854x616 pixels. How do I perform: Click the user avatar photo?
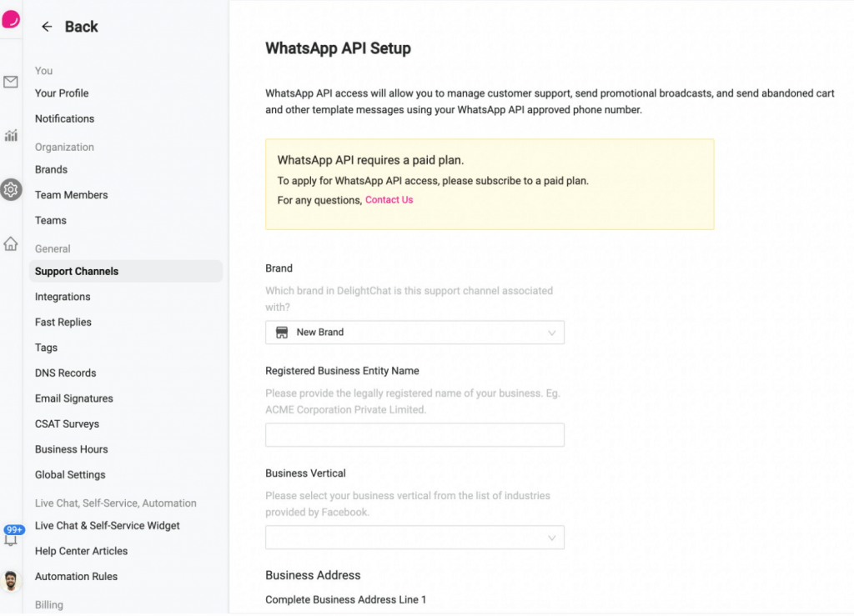tap(10, 581)
